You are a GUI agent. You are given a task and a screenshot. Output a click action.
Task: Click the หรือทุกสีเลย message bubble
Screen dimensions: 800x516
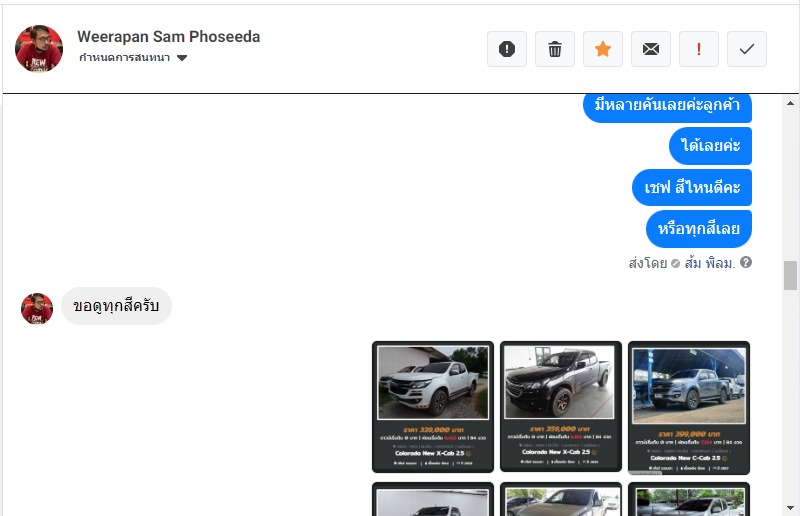pos(698,229)
